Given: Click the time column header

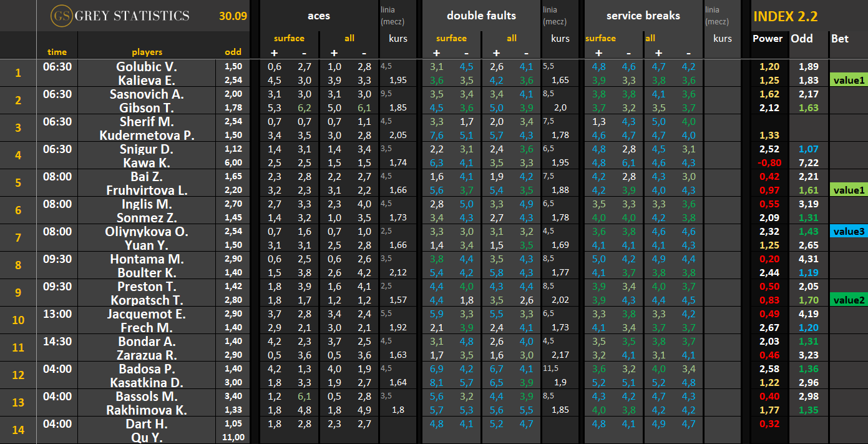Looking at the screenshot, I should click(x=57, y=52).
